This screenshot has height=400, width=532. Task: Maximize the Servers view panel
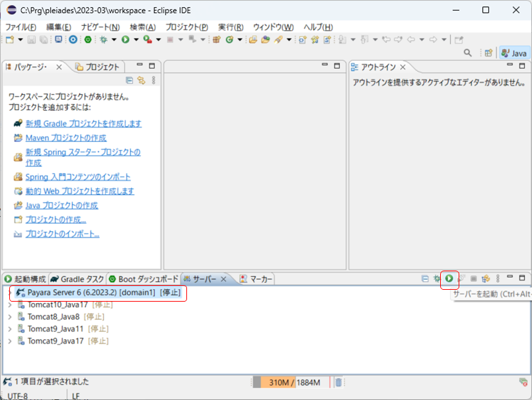pos(522,278)
